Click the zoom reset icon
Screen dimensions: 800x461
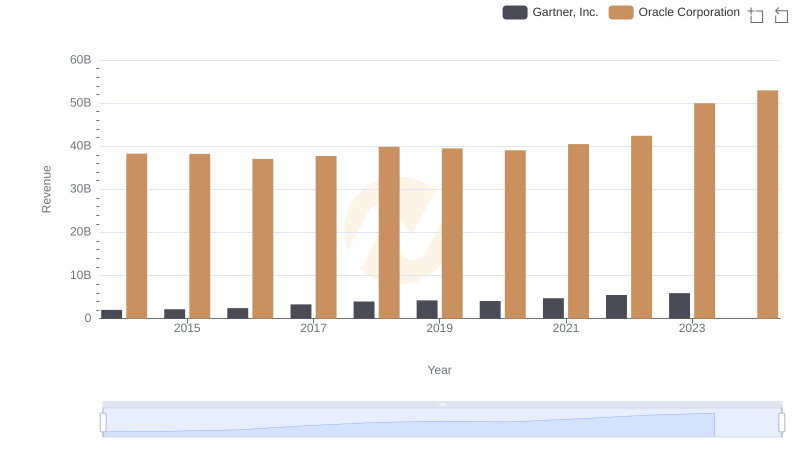[781, 15]
